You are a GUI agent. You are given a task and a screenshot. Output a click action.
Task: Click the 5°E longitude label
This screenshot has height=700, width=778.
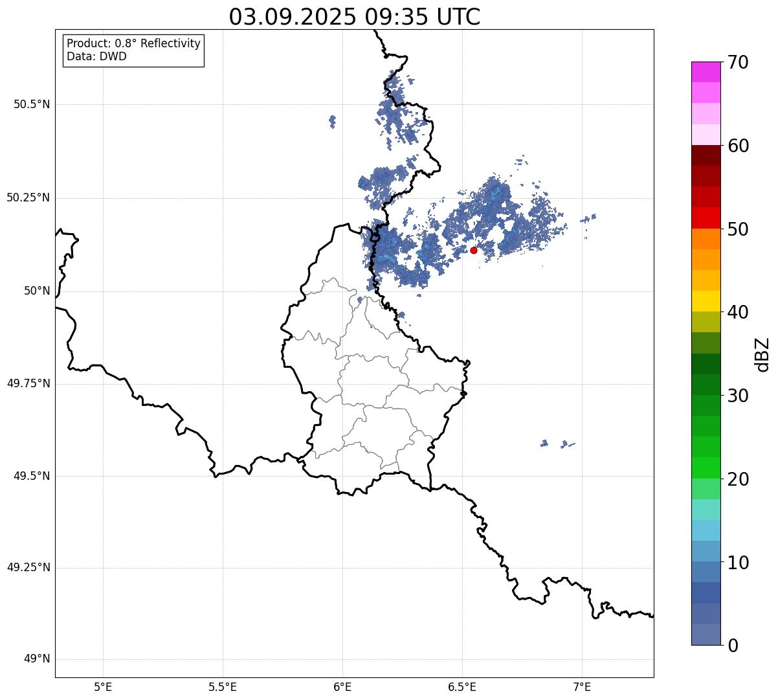[103, 686]
